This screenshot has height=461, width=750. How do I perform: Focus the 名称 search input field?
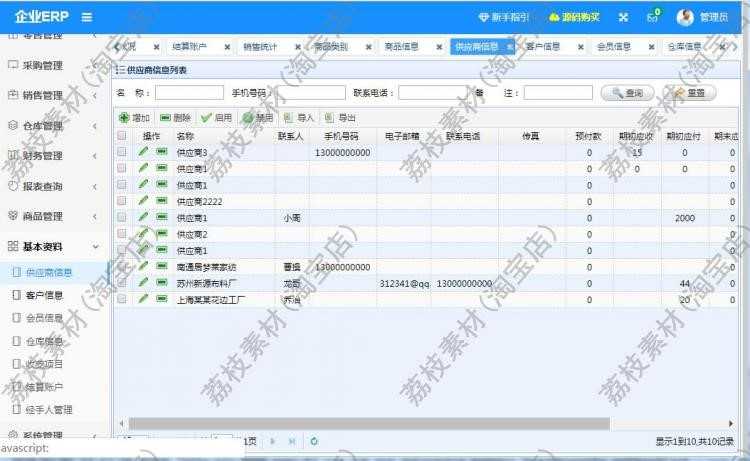click(189, 92)
